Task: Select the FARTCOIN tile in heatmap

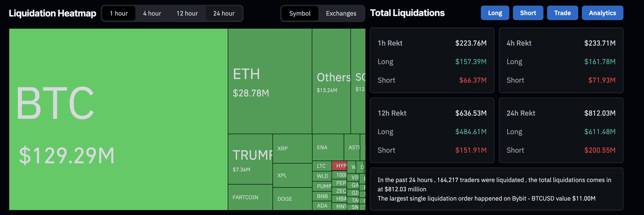Action: coord(250,197)
